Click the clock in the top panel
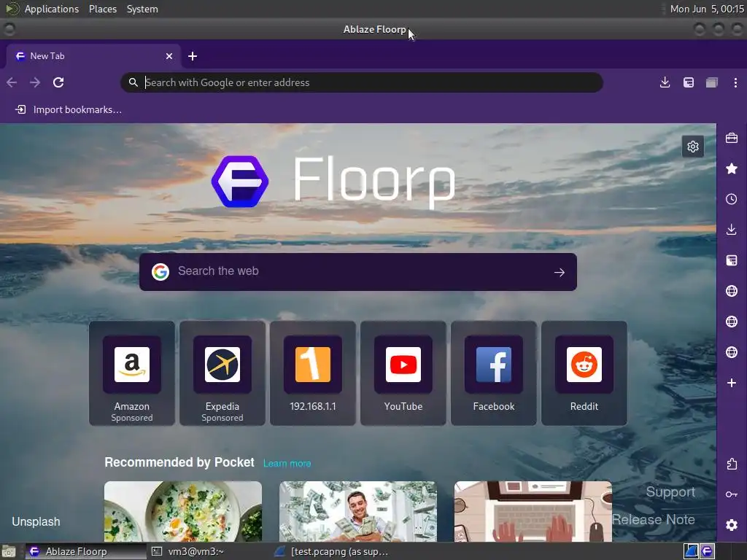 [x=707, y=9]
